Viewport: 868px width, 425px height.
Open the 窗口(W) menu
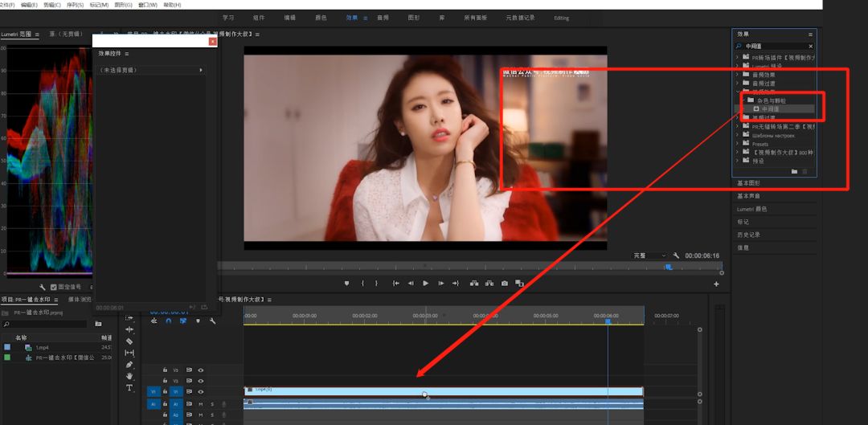(147, 5)
